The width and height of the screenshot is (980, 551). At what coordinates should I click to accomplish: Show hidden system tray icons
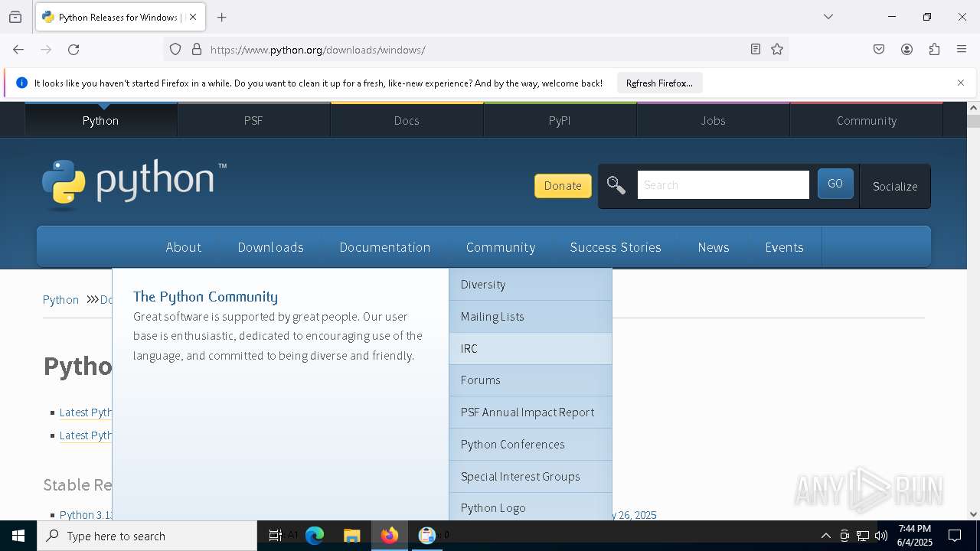coord(825,536)
